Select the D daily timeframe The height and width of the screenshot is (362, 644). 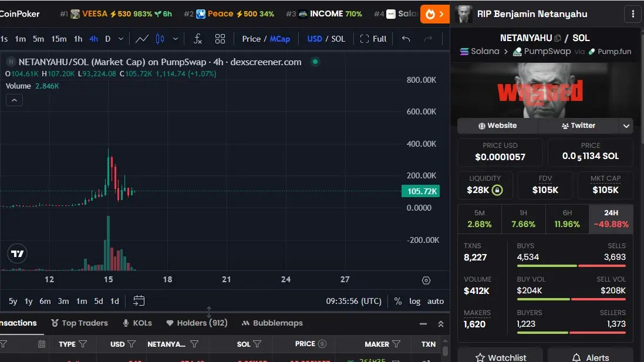(107, 39)
